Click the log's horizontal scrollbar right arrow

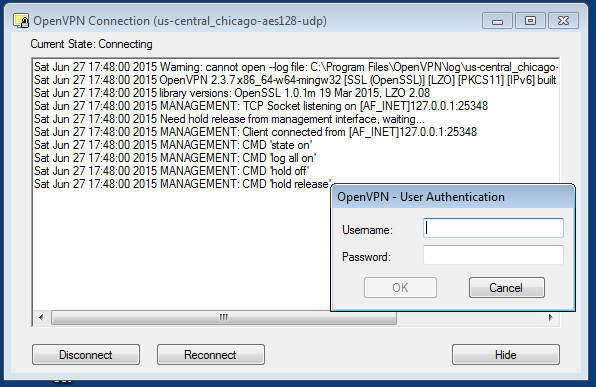coord(550,317)
